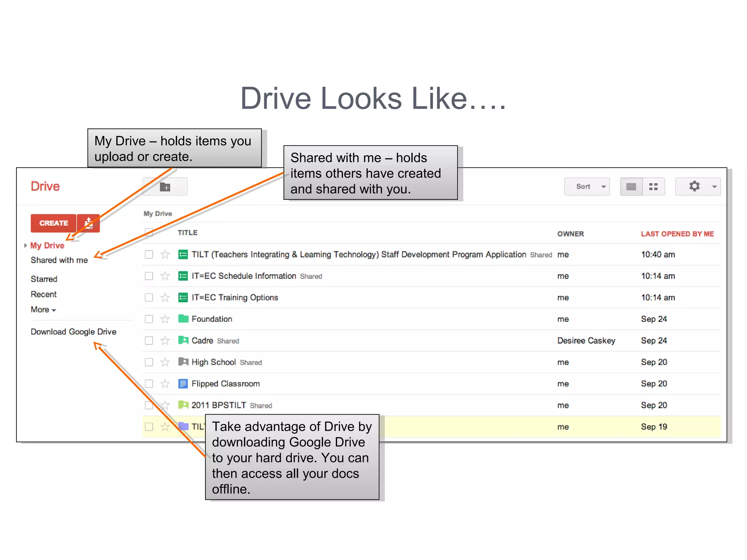Viewport: 747px width, 560px height.
Task: Click the Cadre shared folder icon
Action: [x=183, y=340]
